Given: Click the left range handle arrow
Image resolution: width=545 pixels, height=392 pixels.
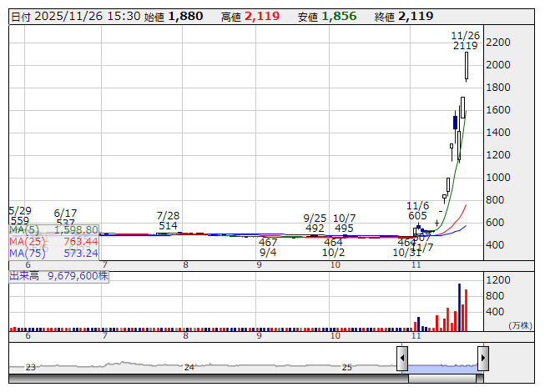Looking at the screenshot, I should pos(402,359).
